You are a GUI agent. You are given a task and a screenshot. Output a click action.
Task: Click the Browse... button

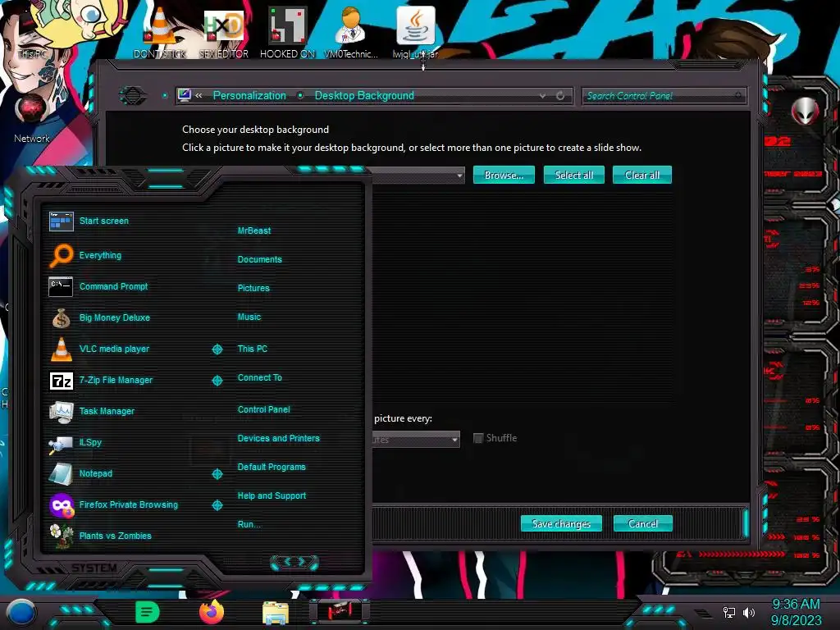click(x=504, y=176)
